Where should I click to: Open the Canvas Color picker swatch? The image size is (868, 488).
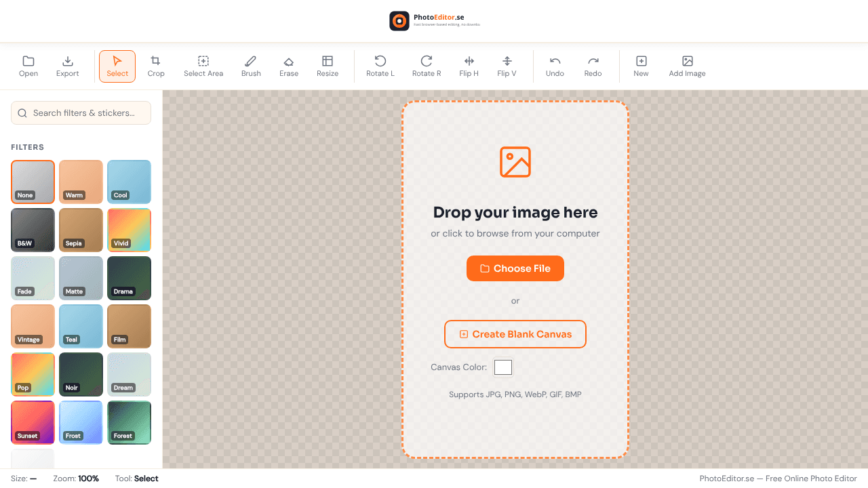click(503, 367)
